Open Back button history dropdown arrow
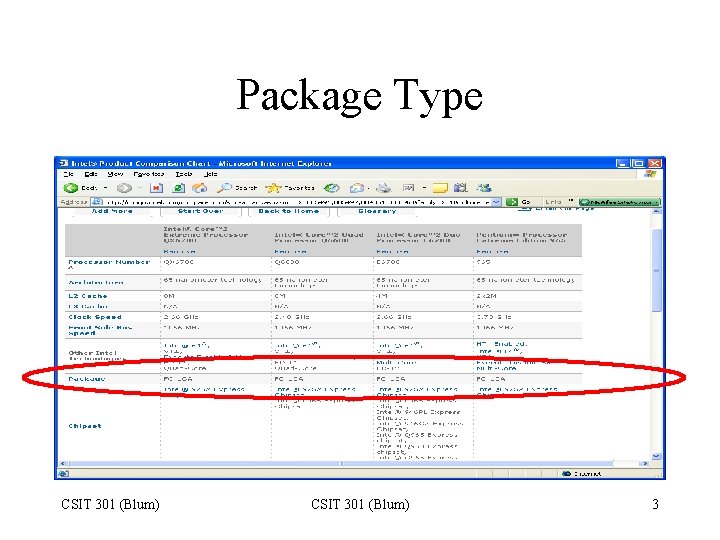720x540 pixels. pos(106,188)
